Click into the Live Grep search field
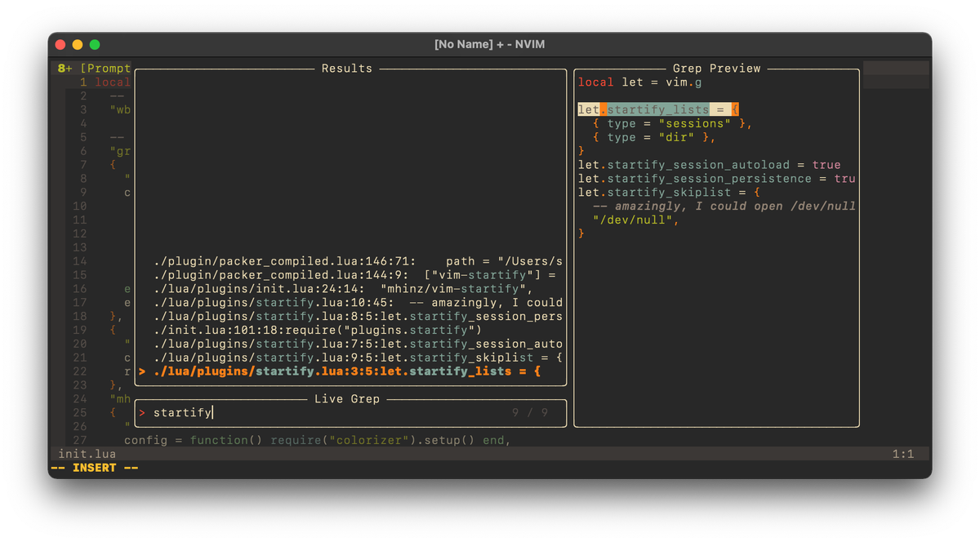 [327, 413]
